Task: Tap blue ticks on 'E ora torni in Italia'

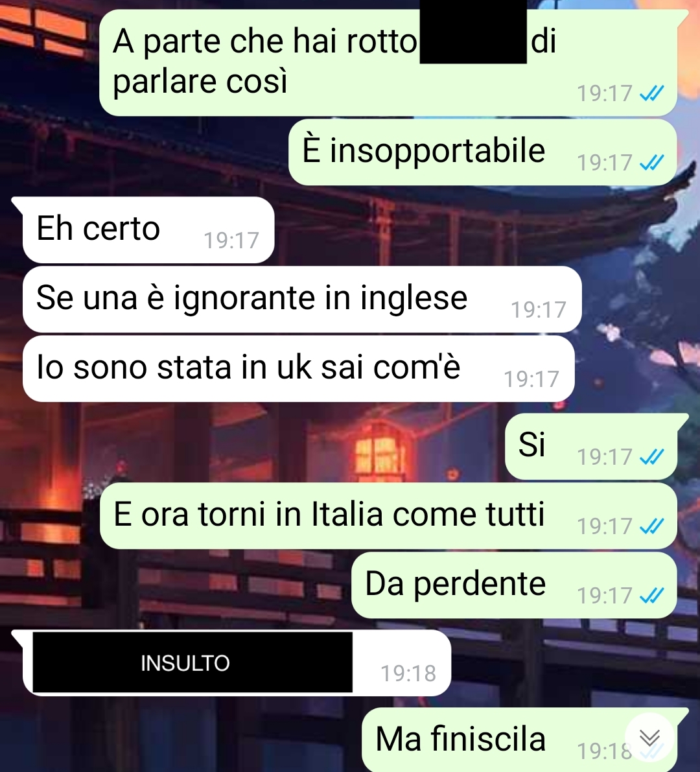Action: tap(652, 526)
